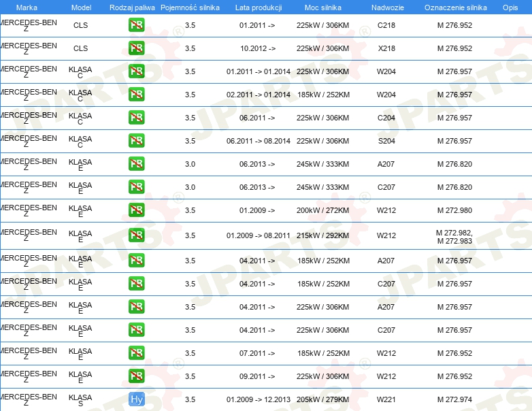532x411 pixels.
Task: Click the Nadwozie column header
Action: click(x=386, y=7)
